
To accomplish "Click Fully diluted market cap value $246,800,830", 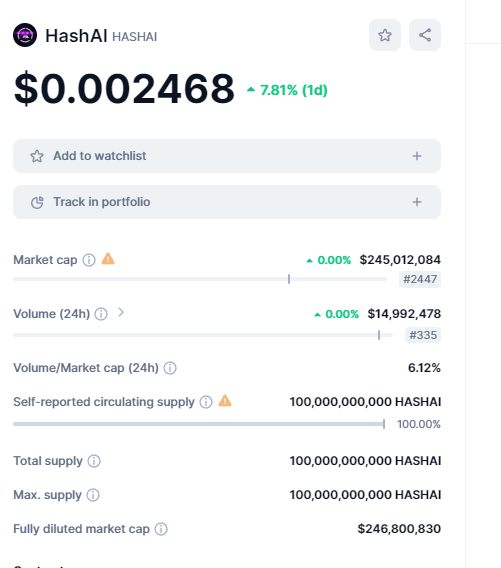I will pyautogui.click(x=399, y=529).
